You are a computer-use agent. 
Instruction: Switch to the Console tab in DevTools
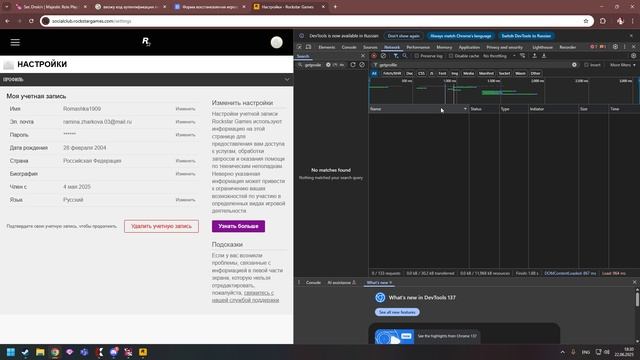coord(349,47)
